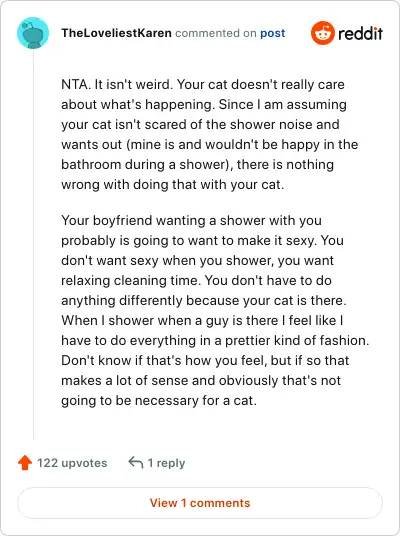This screenshot has height=536, width=400.
Task: Click the curved reply arrow icon
Action: pos(135,462)
